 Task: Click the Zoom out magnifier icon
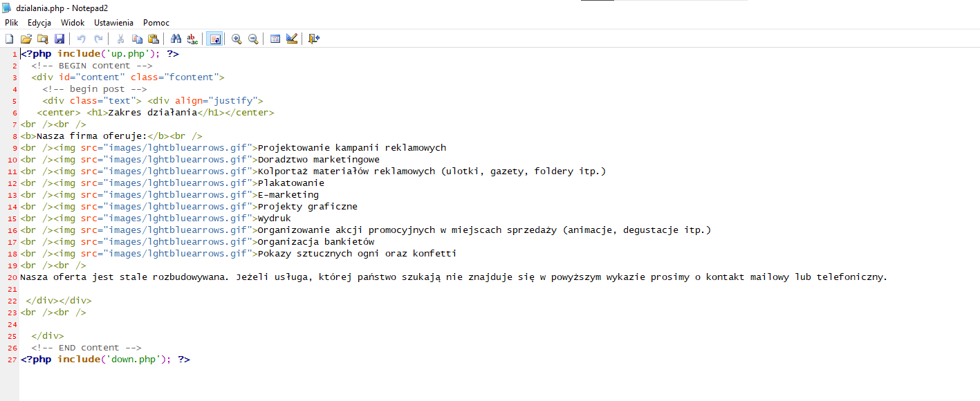[x=253, y=39]
